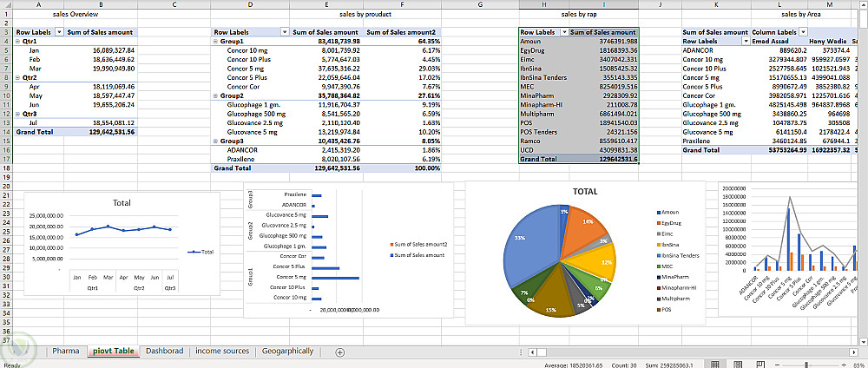The height and width of the screenshot is (368, 868).
Task: Select the Emad Assad column header
Action: click(x=778, y=42)
